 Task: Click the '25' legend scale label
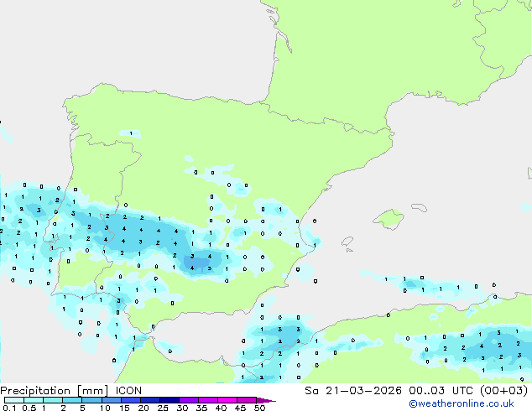coord(163,408)
